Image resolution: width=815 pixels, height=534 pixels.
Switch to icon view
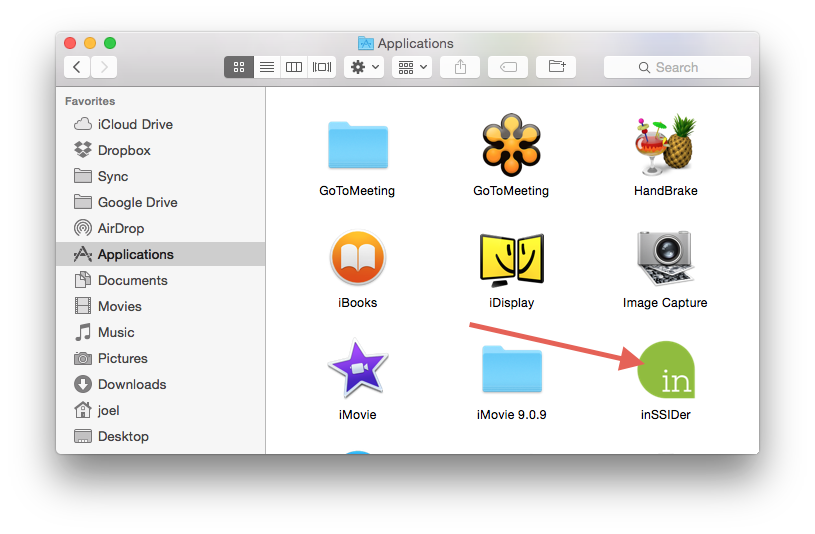pos(239,67)
